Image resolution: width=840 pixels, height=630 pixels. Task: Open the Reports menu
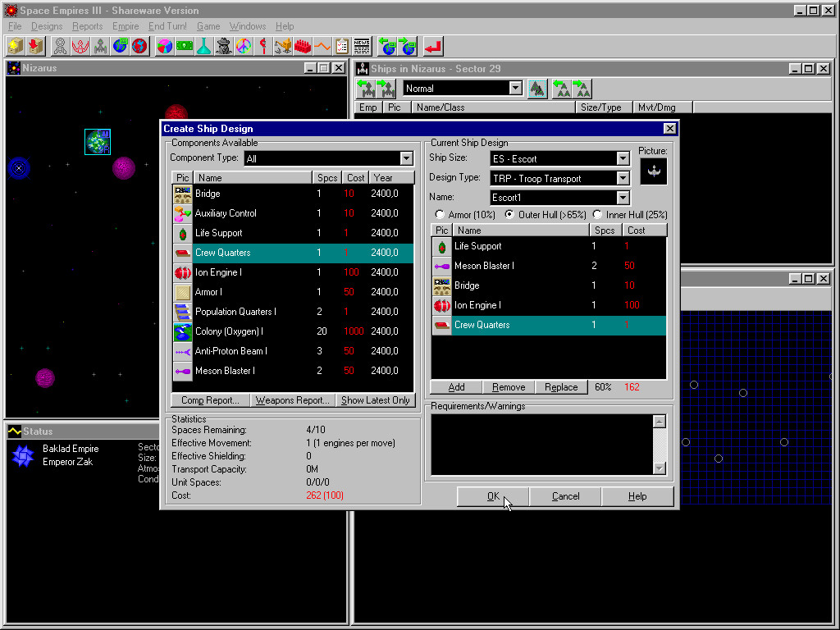(x=87, y=26)
